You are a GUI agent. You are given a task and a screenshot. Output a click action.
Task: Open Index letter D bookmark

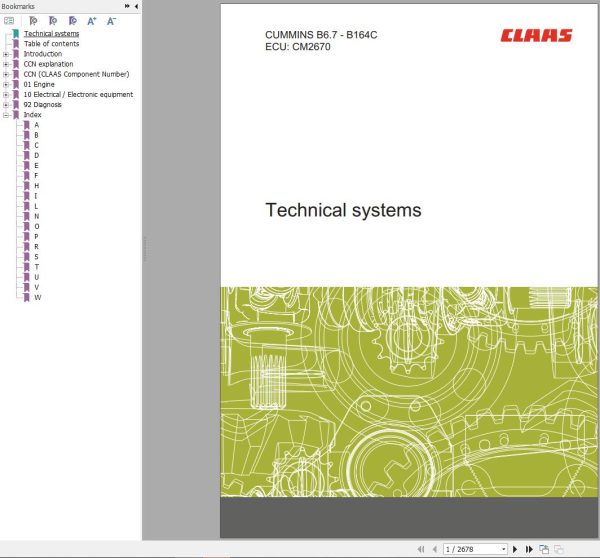(36, 155)
